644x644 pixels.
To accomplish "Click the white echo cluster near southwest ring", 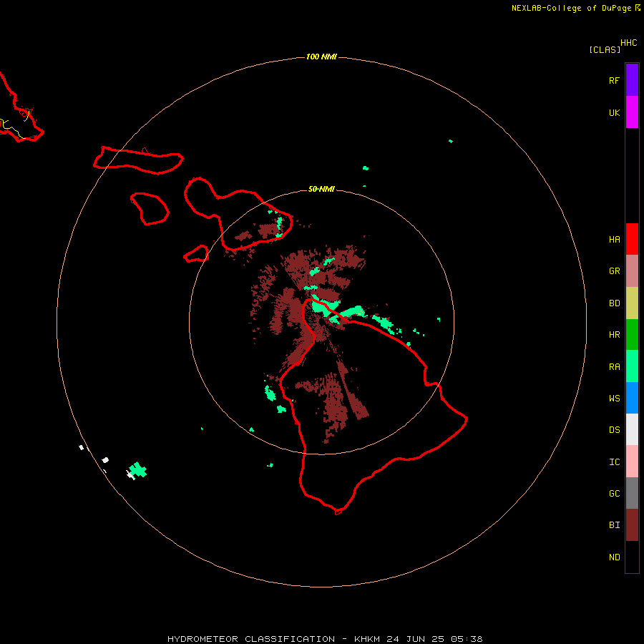I will tap(106, 459).
